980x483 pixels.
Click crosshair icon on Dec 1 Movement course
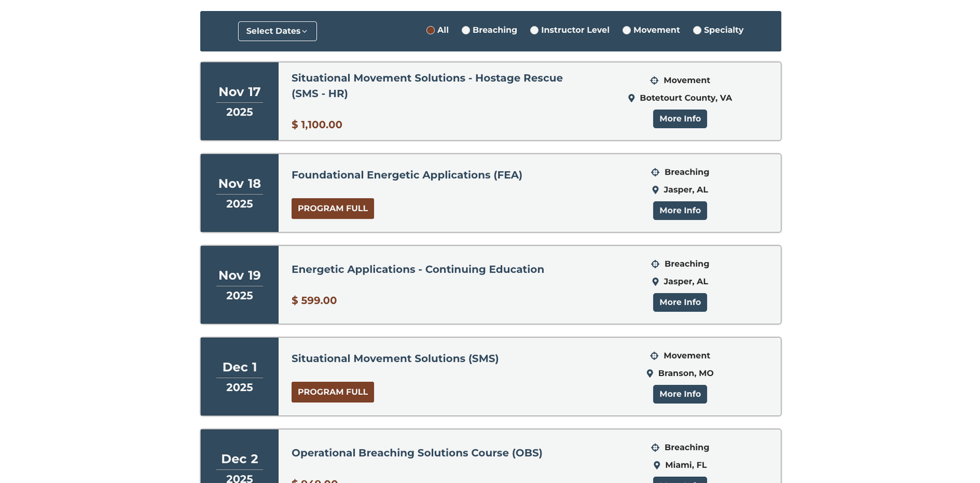[654, 356]
